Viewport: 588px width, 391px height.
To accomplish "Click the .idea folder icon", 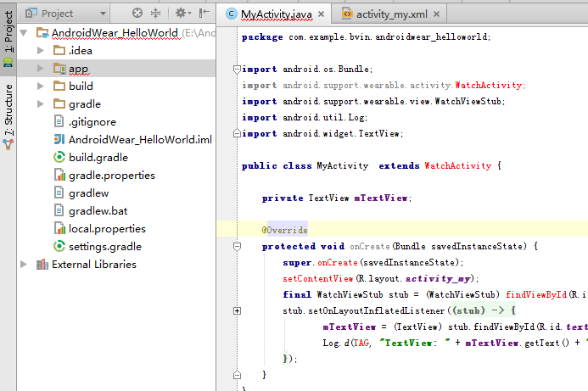I will coord(59,50).
